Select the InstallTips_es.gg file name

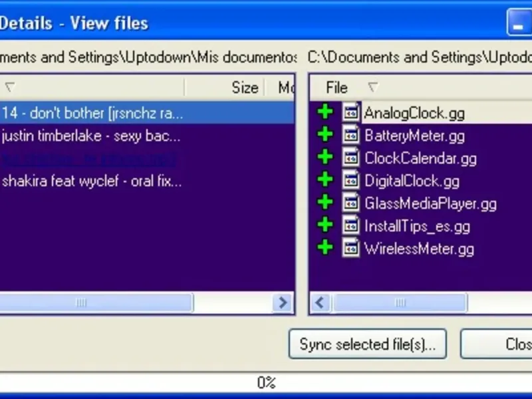pos(418,226)
